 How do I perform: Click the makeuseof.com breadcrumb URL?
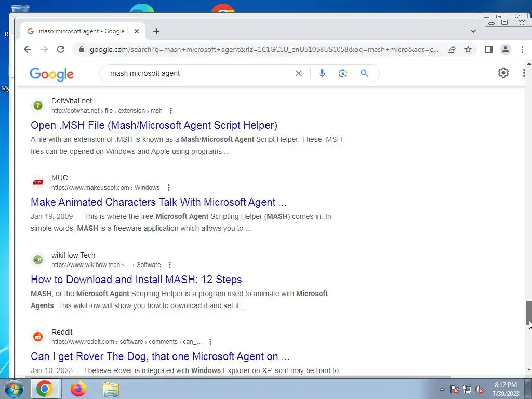pos(105,188)
